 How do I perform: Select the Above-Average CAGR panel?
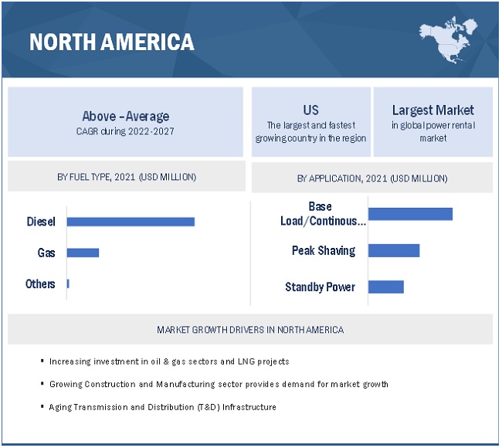pos(125,122)
